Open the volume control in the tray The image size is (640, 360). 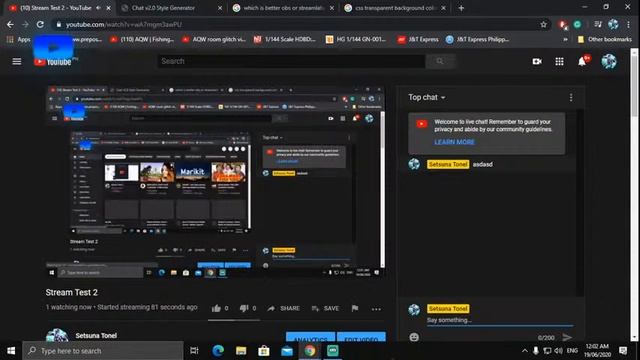coord(558,351)
